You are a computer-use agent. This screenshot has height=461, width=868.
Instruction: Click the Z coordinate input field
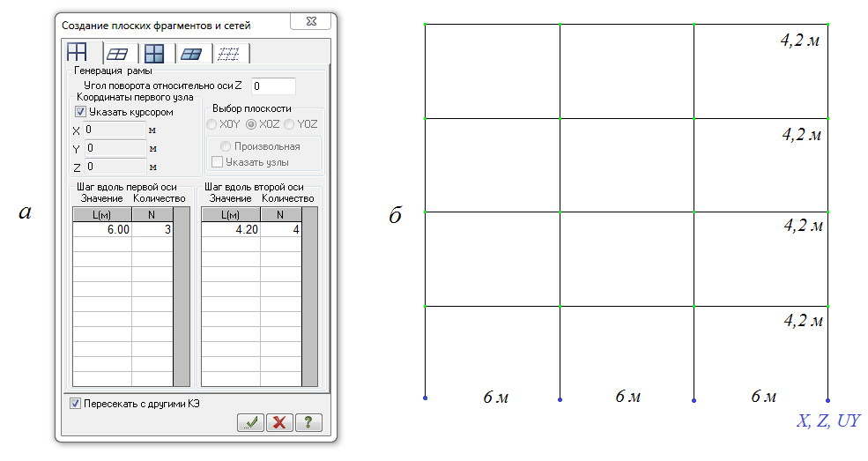[115, 167]
